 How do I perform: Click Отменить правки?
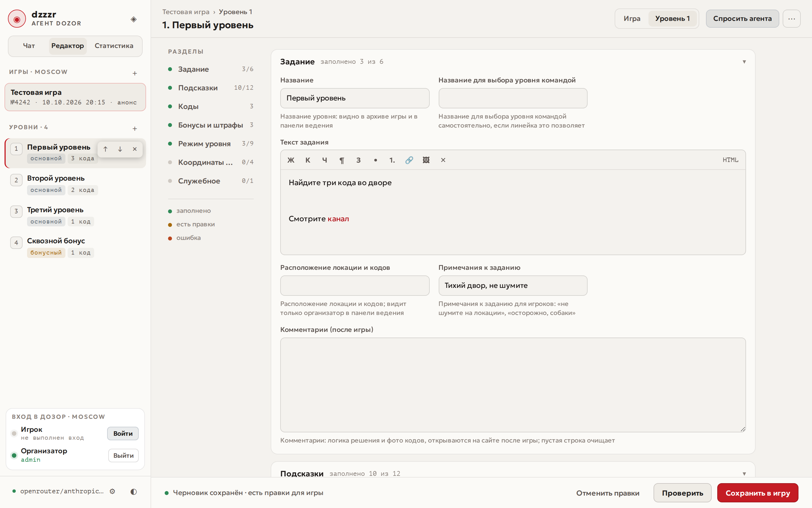608,493
